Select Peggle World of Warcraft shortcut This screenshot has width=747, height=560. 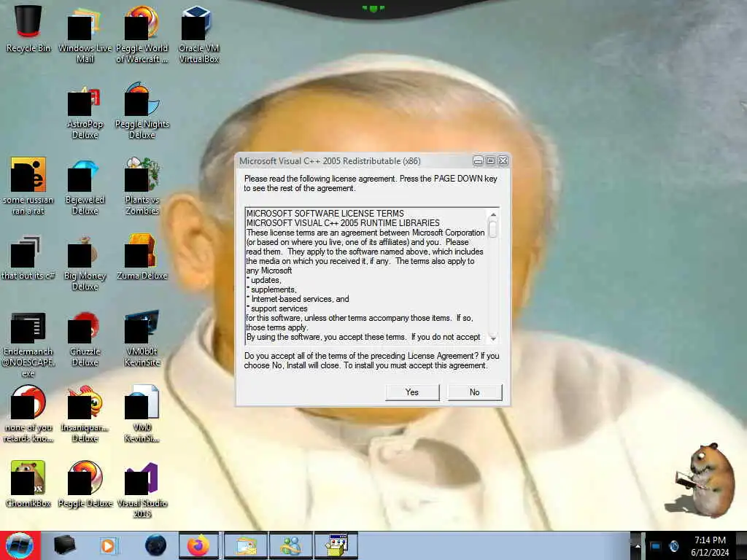tap(142, 34)
